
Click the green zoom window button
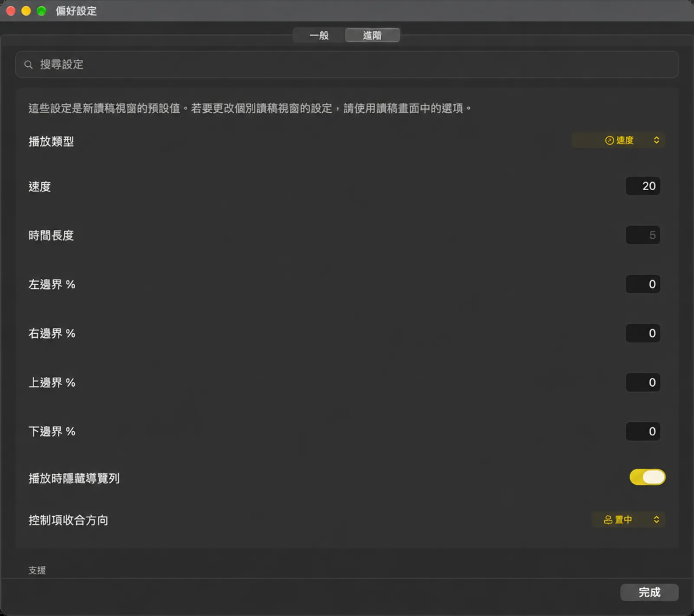pyautogui.click(x=42, y=11)
